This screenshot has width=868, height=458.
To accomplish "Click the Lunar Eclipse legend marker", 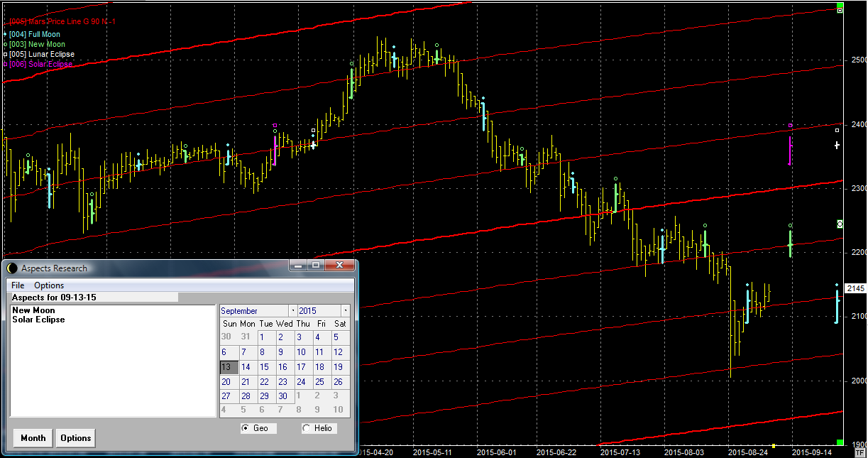I will click(x=6, y=54).
